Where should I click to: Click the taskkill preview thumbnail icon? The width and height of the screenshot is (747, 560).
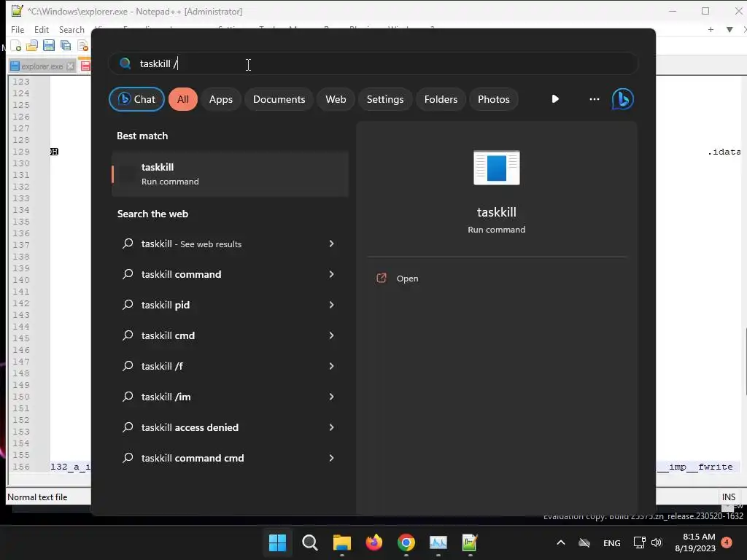click(496, 168)
